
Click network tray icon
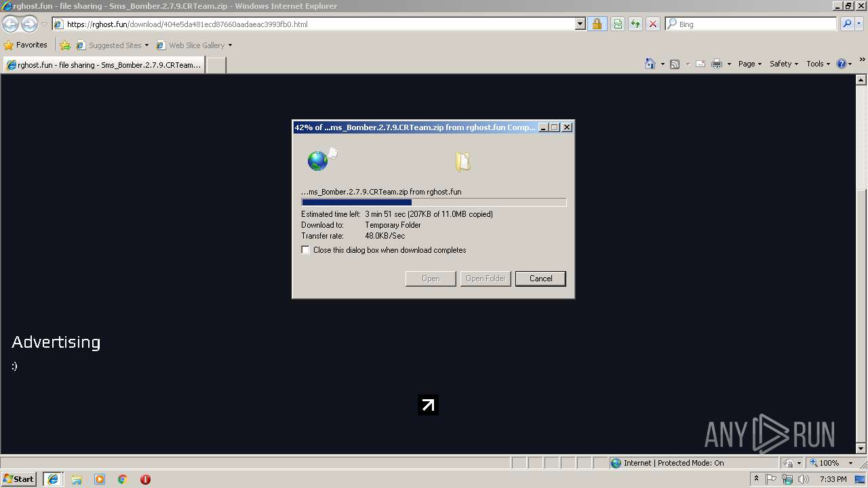pyautogui.click(x=787, y=479)
